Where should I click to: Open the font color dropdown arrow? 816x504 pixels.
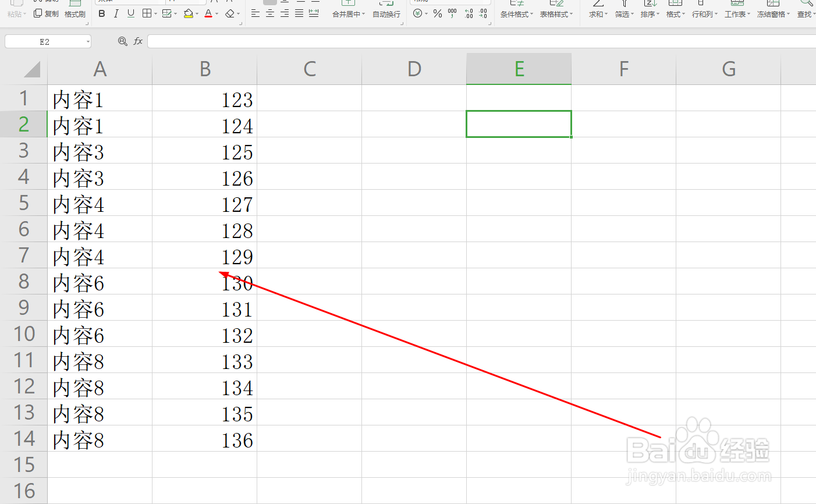click(217, 14)
